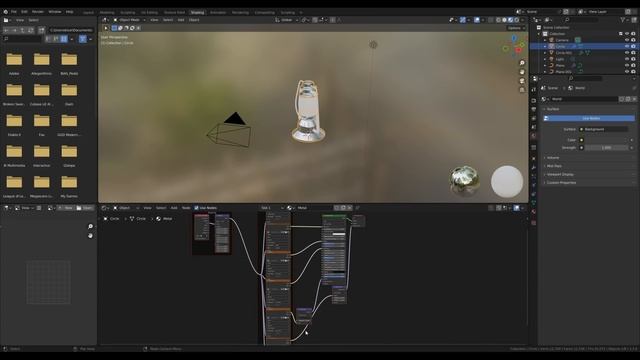Open the Window menu

coord(55,12)
